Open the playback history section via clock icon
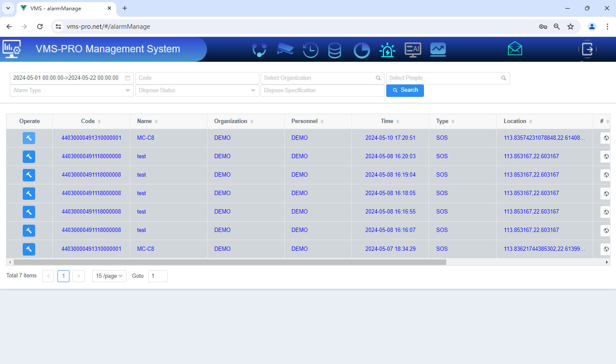The width and height of the screenshot is (616, 364). [310, 49]
